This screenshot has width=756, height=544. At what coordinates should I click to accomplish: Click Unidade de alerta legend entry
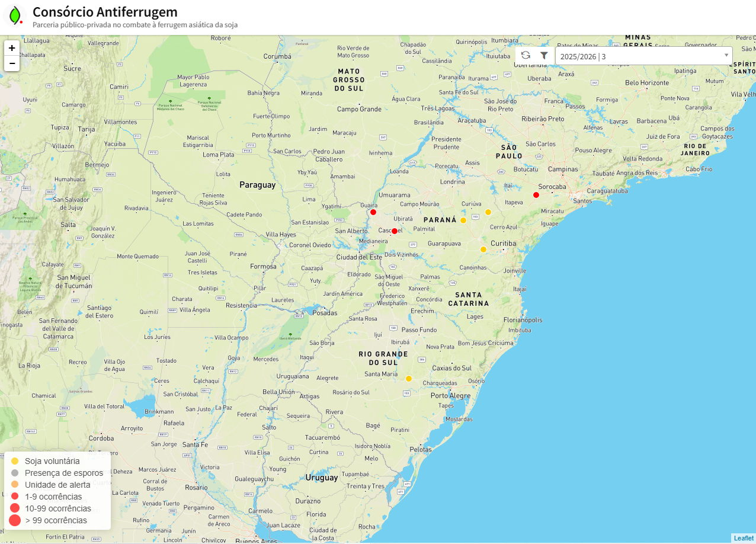[x=57, y=485]
